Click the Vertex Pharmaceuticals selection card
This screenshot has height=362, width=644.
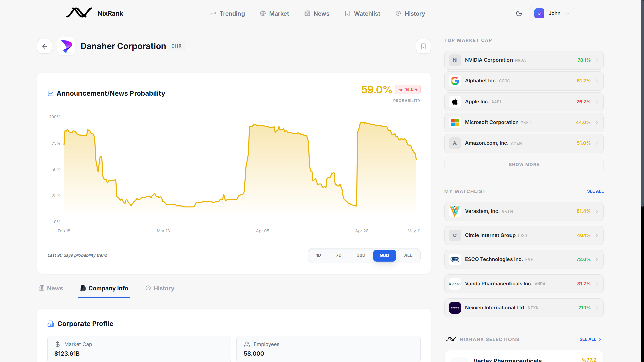tap(524, 356)
